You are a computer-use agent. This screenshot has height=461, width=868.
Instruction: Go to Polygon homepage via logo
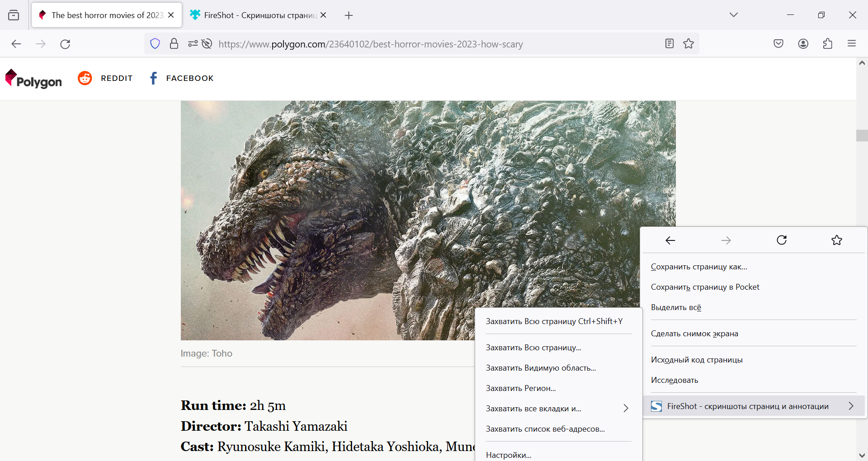[33, 79]
